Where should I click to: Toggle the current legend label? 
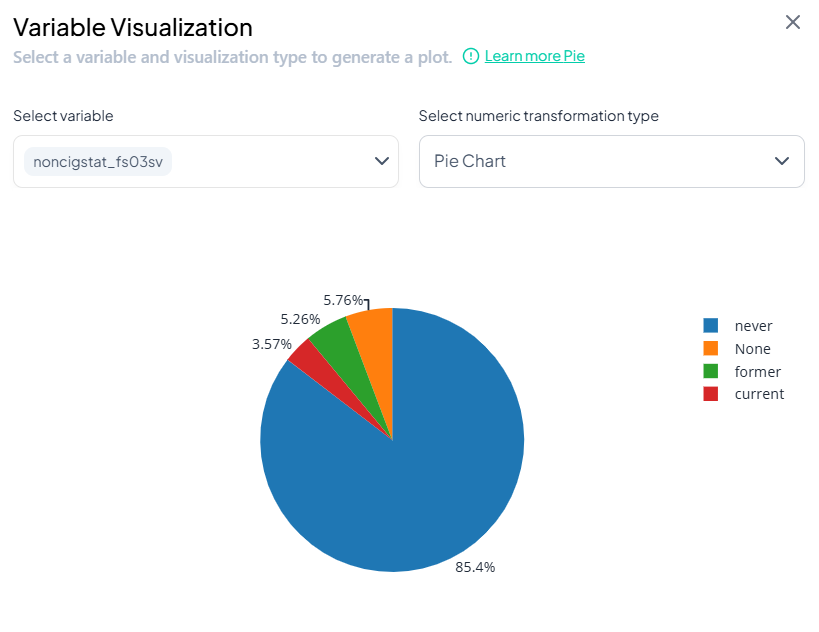pos(759,394)
